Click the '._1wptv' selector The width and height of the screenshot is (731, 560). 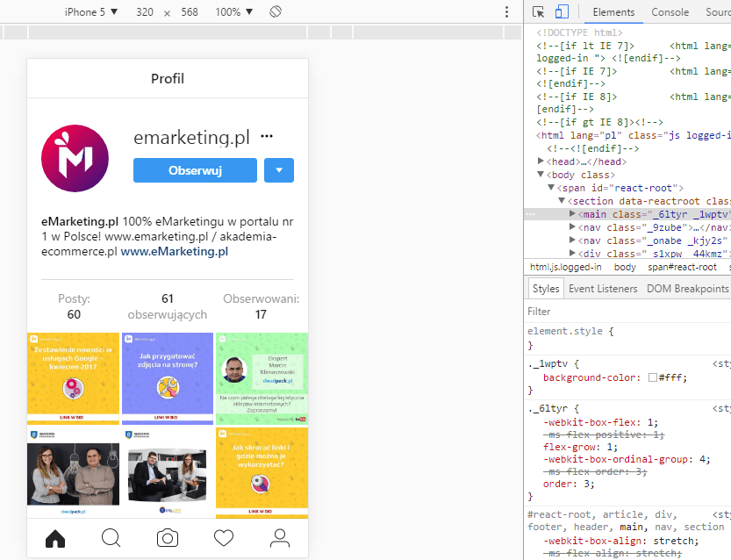tap(548, 363)
